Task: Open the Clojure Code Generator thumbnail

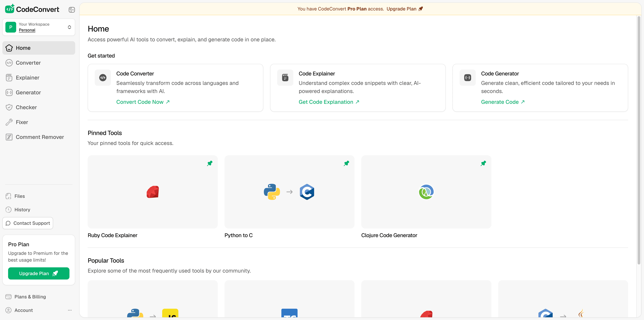Action: click(426, 192)
